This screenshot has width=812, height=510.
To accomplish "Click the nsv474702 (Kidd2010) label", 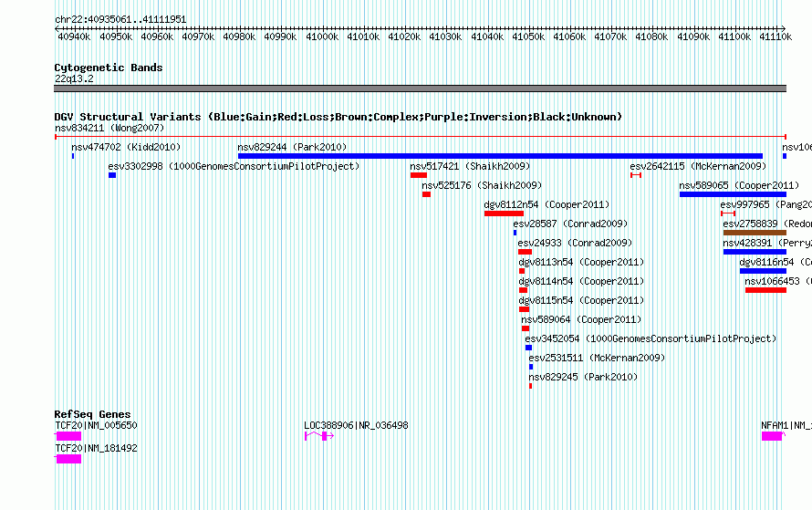I will tap(126, 147).
